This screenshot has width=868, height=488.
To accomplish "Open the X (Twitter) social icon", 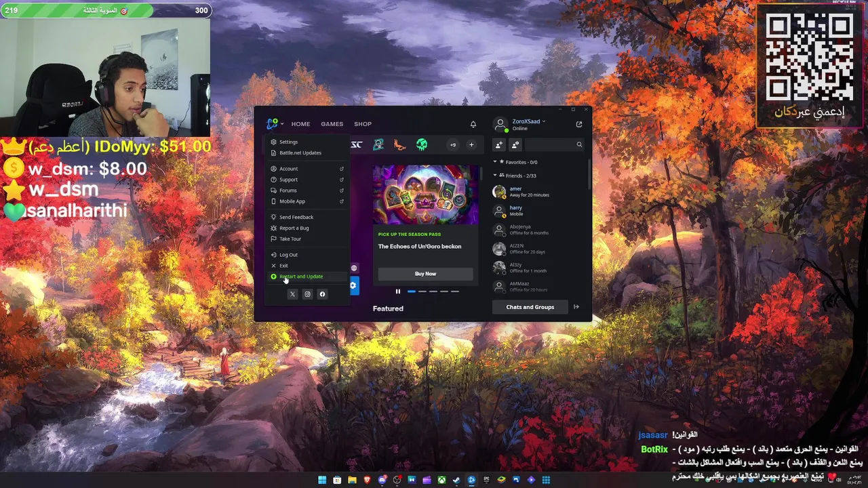I will [x=292, y=294].
